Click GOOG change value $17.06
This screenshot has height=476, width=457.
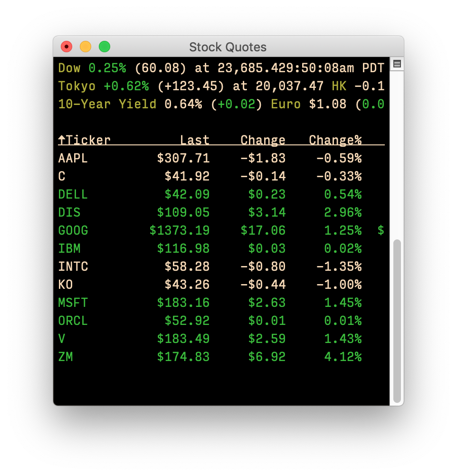[263, 230]
